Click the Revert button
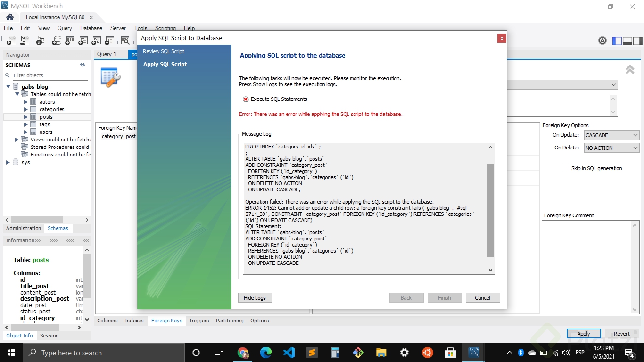 click(622, 334)
